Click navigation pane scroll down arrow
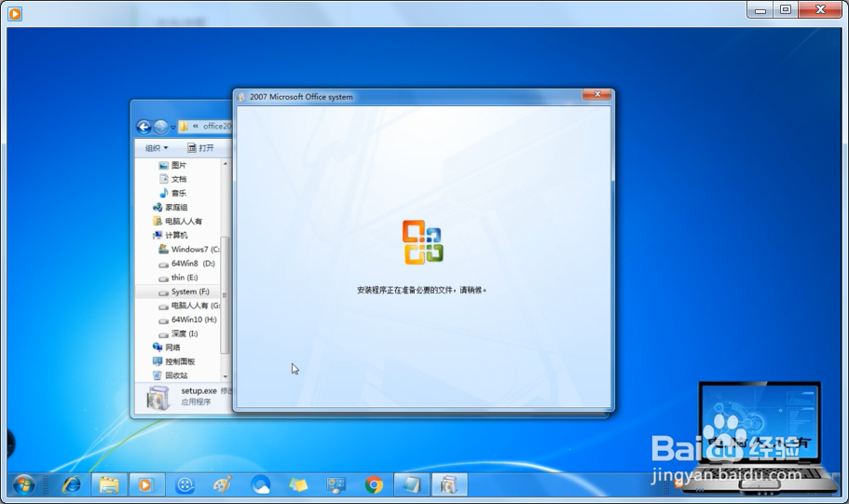Image resolution: width=849 pixels, height=504 pixels. point(226,376)
